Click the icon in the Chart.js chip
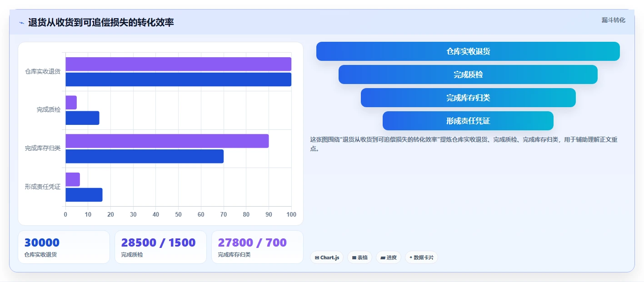 click(x=317, y=257)
